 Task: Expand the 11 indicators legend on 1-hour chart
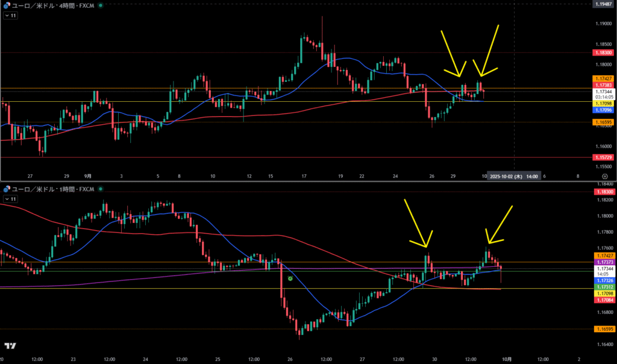(x=11, y=199)
